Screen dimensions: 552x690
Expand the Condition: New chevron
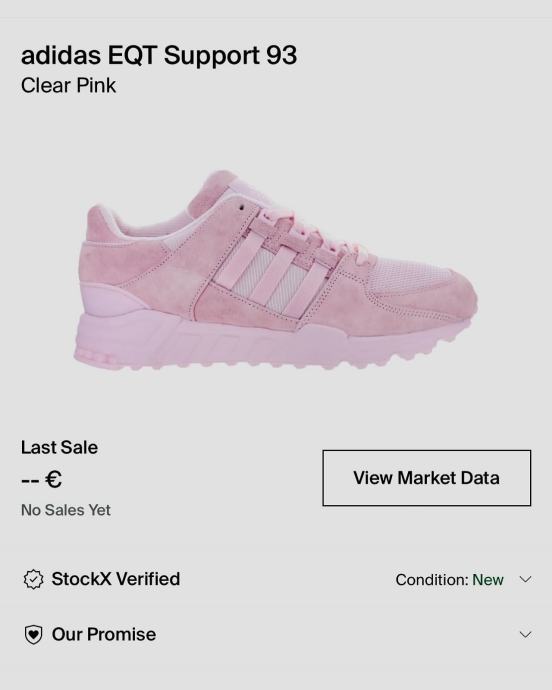pyautogui.click(x=525, y=579)
